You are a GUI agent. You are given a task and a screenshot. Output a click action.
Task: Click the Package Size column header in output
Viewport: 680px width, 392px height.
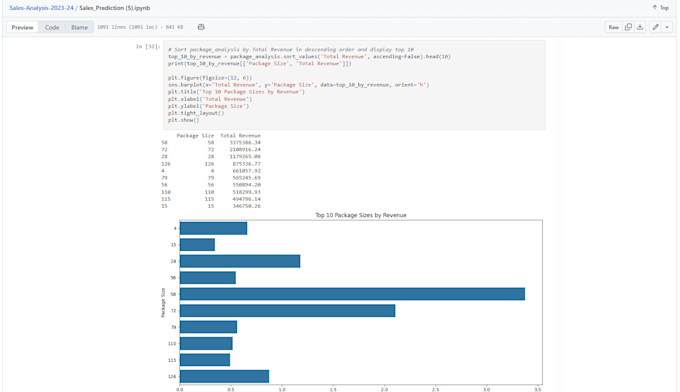195,136
